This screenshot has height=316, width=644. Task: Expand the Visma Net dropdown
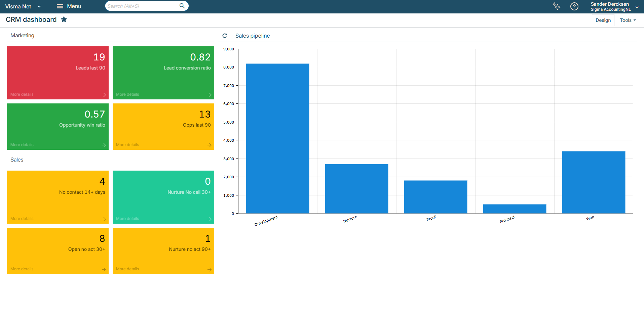pyautogui.click(x=39, y=6)
